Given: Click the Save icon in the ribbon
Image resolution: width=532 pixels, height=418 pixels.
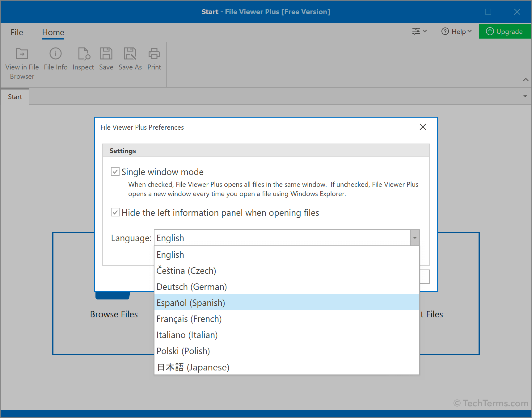Looking at the screenshot, I should click(106, 54).
